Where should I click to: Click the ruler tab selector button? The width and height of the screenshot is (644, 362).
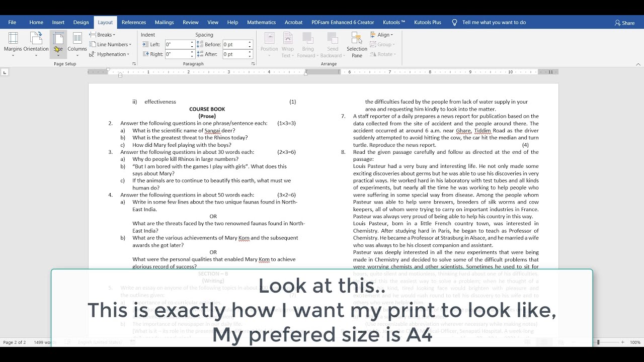click(5, 72)
